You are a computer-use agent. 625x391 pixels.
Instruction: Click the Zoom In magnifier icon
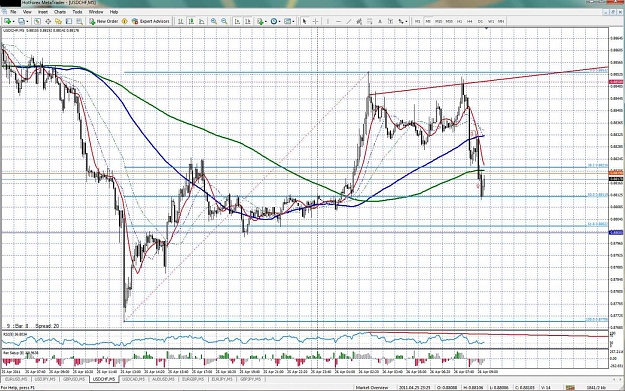pyautogui.click(x=214, y=21)
